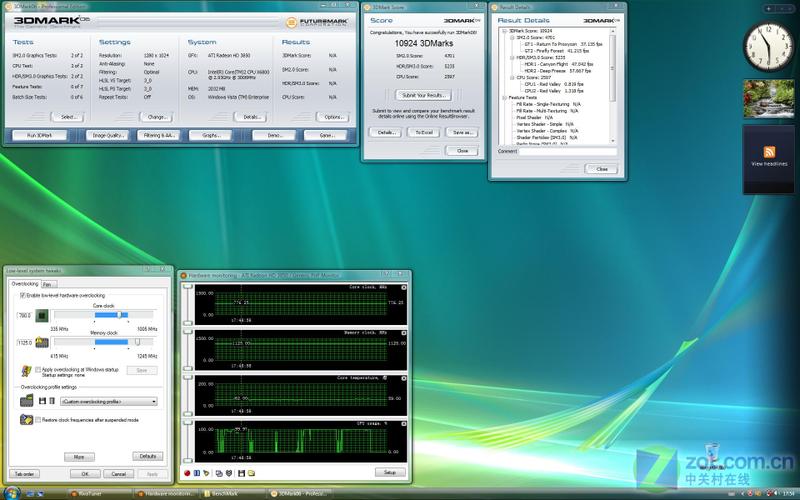This screenshot has height=500, width=800.
Task: Click the floppy save-profile icon next to profile dropdown
Action: coord(42,401)
